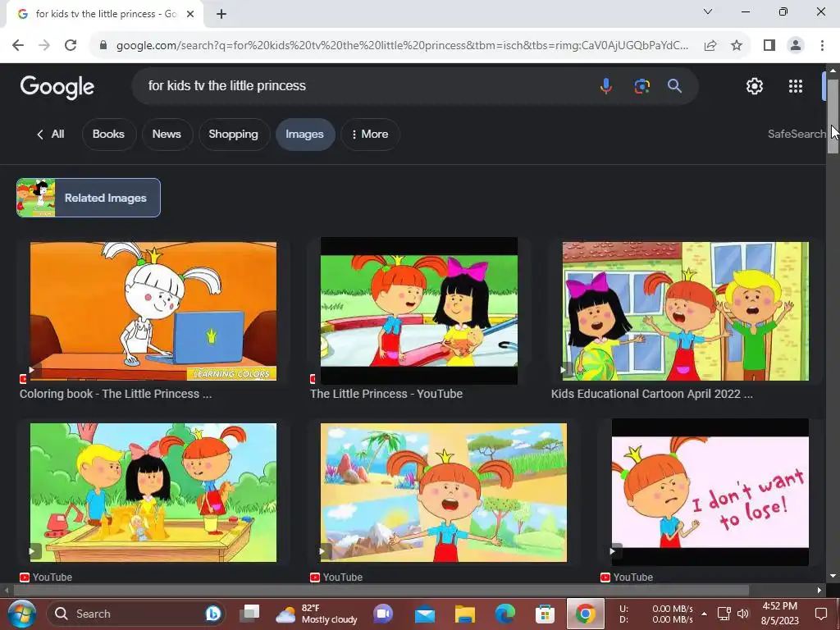Viewport: 840px width, 630px height.
Task: Open Kids Educational Cartoon thumbnail
Action: pyautogui.click(x=685, y=311)
